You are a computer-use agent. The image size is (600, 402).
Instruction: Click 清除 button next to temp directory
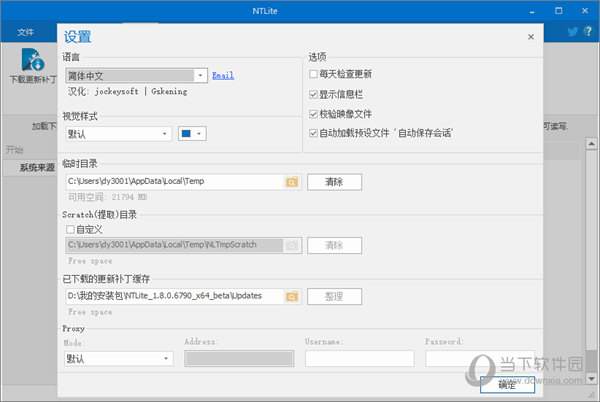click(x=334, y=182)
